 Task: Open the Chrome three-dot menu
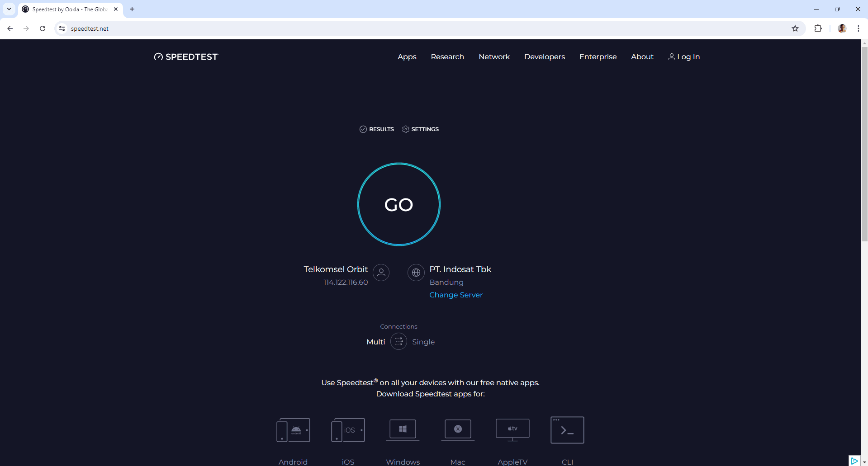[858, 28]
